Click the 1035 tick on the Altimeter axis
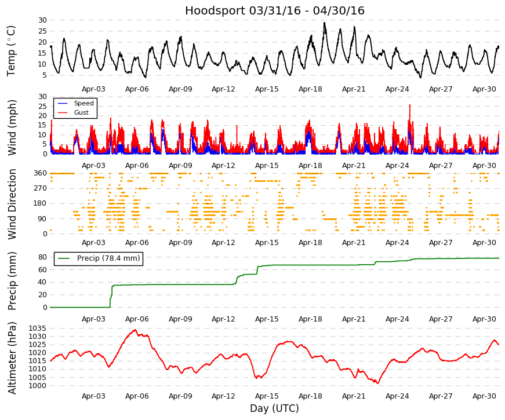The height and width of the screenshot is (420, 505). coord(38,328)
